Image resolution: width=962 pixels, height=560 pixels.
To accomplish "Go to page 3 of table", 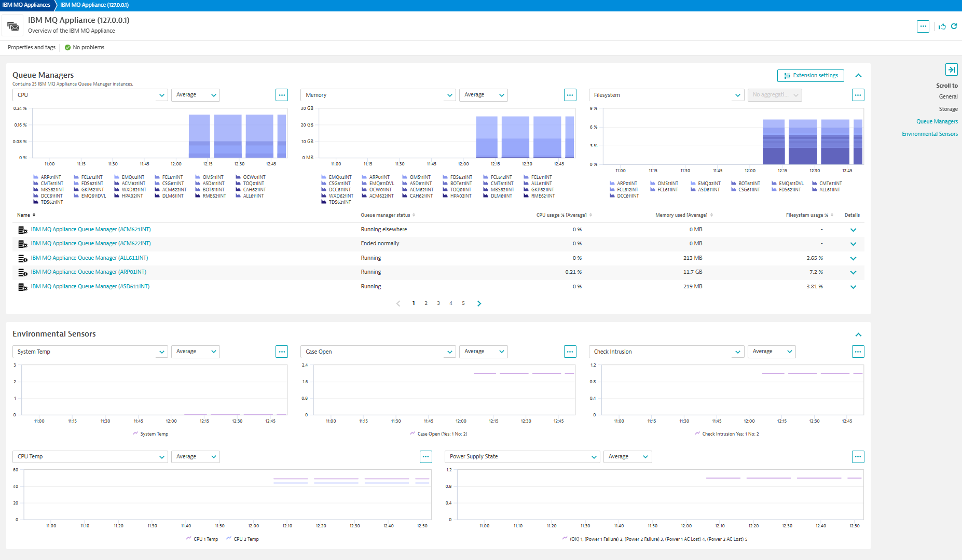I will click(438, 303).
